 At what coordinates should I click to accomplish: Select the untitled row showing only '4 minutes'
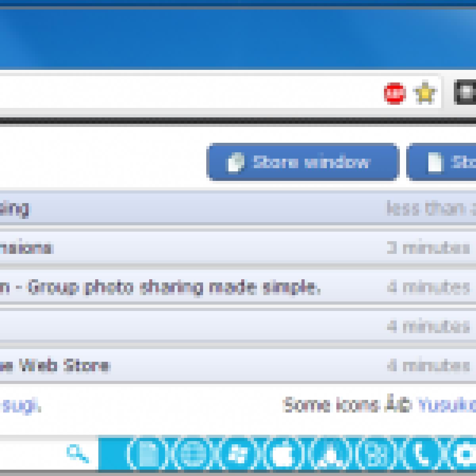click(238, 326)
